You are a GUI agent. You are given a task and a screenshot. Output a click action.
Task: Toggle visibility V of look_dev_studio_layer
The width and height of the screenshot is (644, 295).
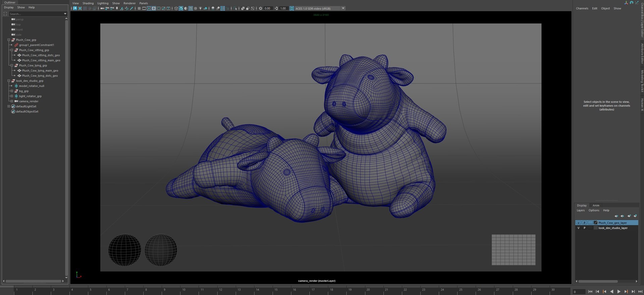[578, 228]
